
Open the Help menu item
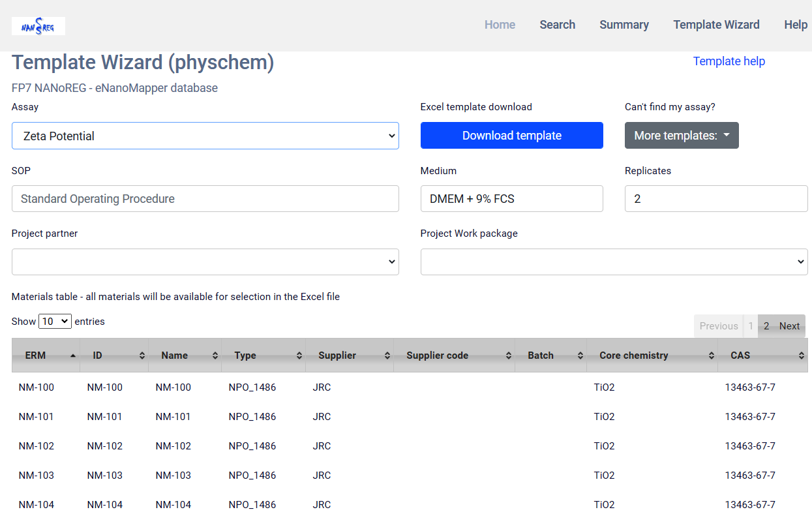[796, 25]
